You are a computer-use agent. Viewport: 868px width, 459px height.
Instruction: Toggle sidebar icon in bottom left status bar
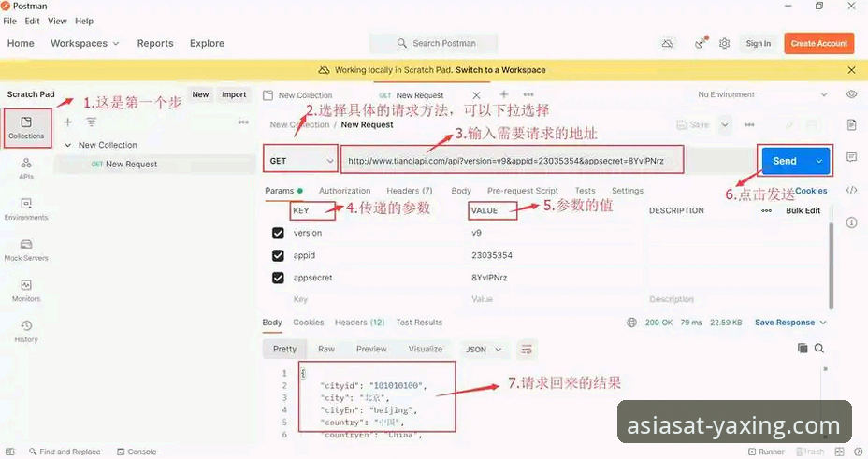pyautogui.click(x=10, y=452)
